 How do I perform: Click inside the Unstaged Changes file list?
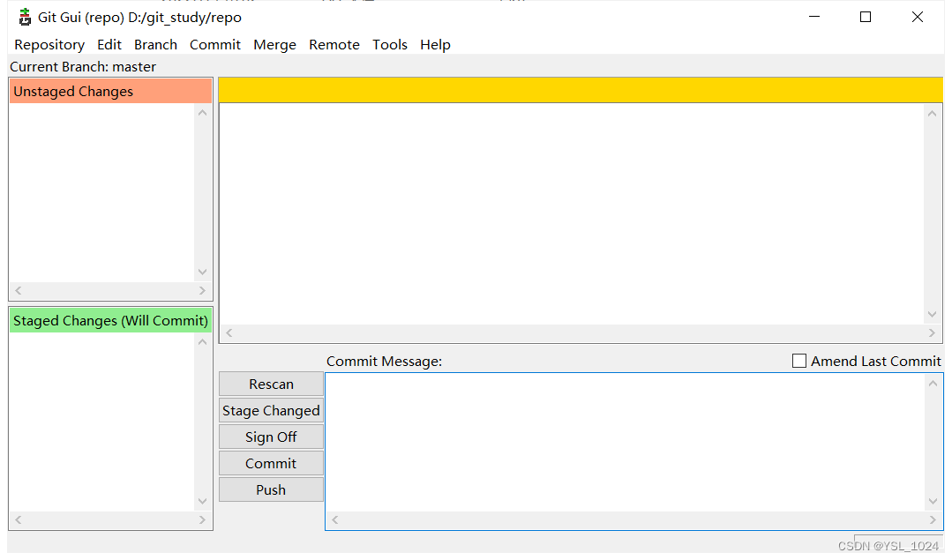click(102, 192)
